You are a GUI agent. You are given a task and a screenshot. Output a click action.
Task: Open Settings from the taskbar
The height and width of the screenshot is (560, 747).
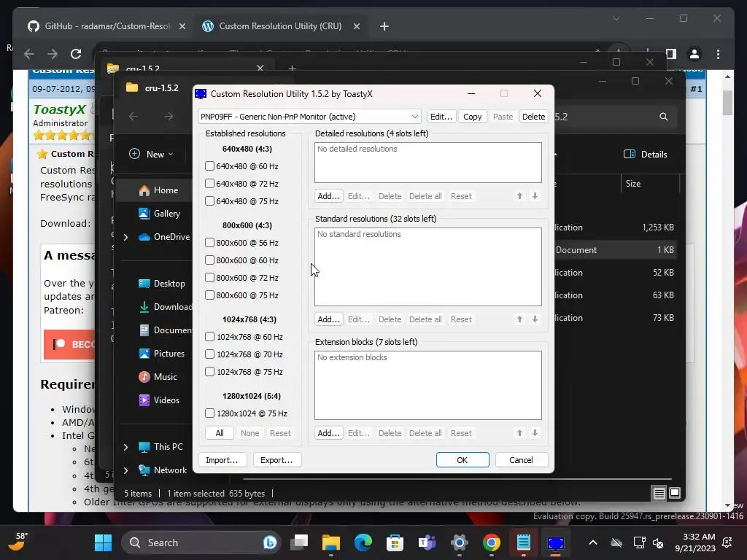[460, 542]
